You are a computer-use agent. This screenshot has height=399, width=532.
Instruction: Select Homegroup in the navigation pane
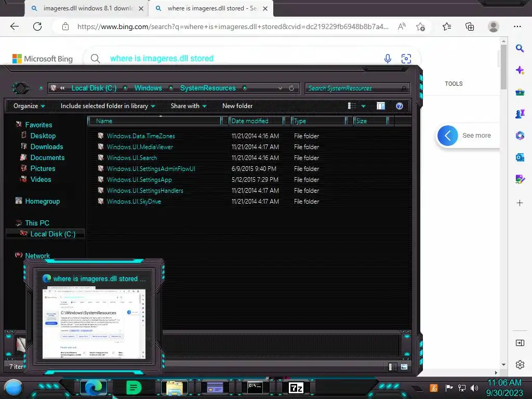pos(42,202)
